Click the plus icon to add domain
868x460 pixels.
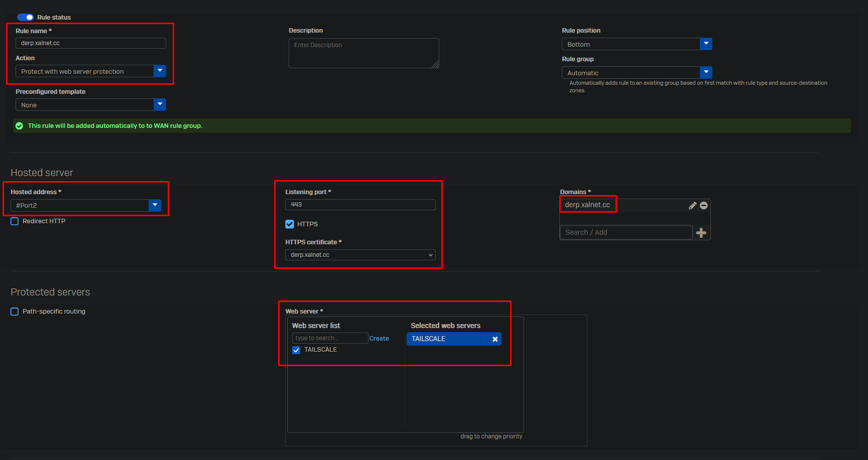[701, 232]
